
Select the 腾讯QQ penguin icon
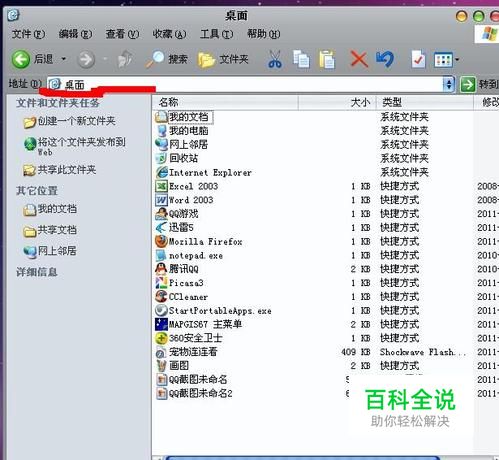pyautogui.click(x=161, y=269)
